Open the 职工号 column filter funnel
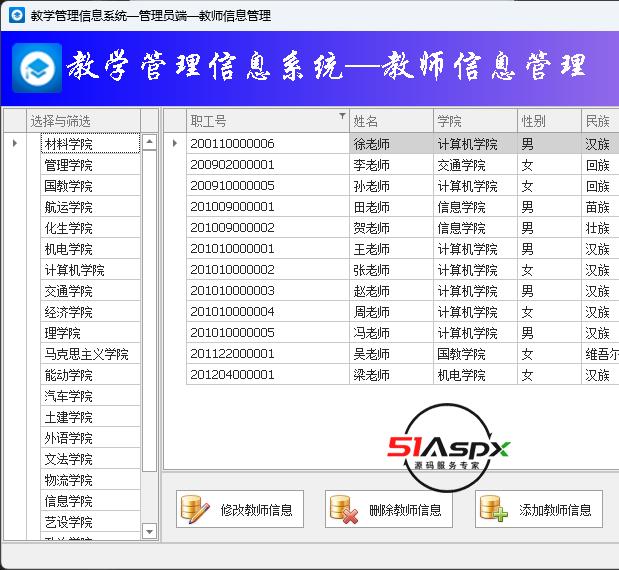Image resolution: width=619 pixels, height=570 pixels. pos(342,116)
